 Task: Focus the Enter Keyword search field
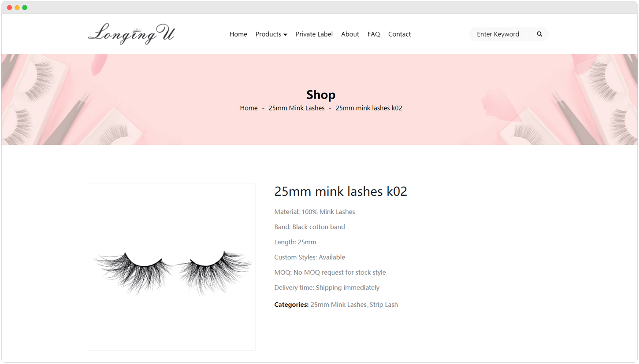502,34
